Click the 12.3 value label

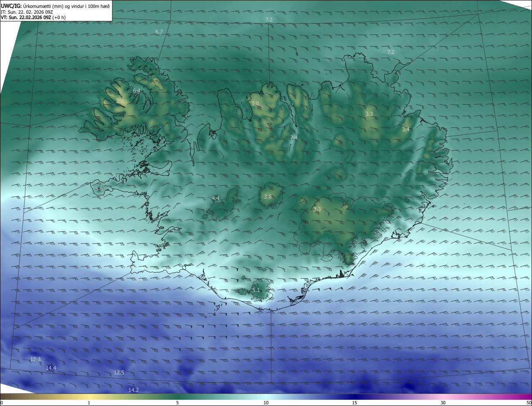pos(36,359)
